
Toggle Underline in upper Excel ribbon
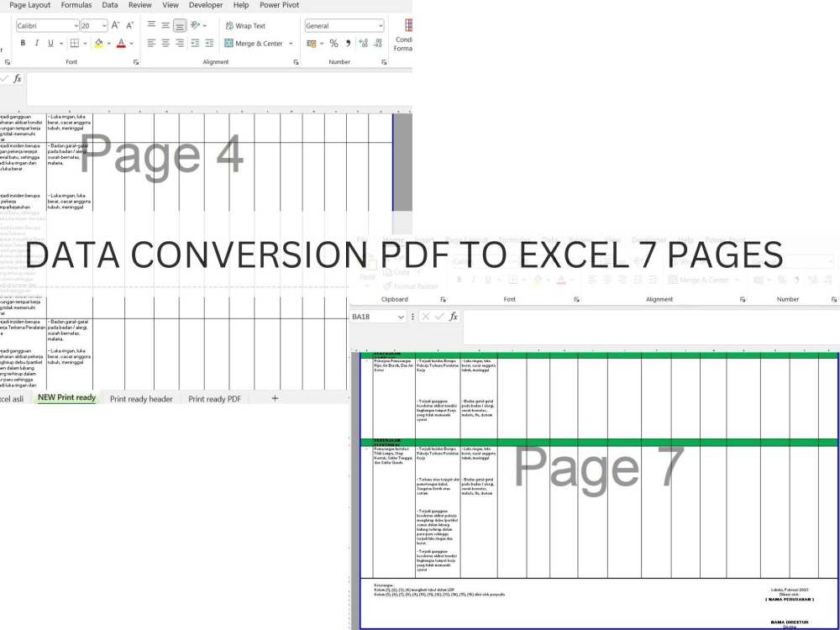coord(50,43)
